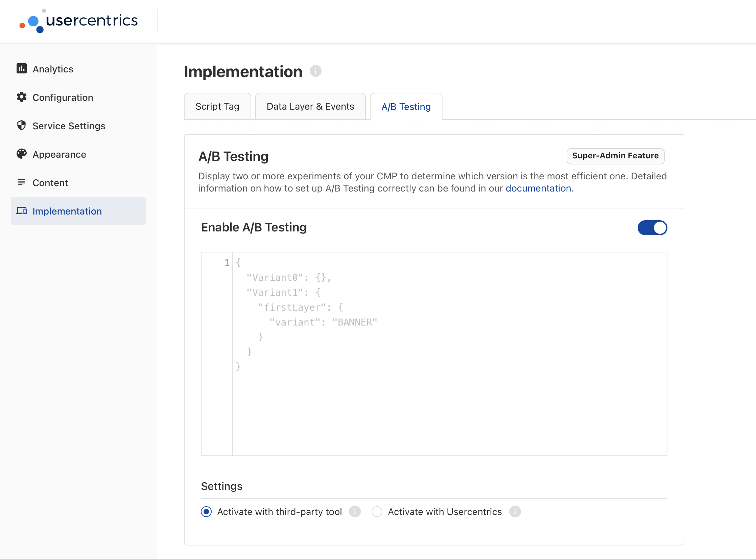Click the Service Settings shield icon

pos(22,126)
